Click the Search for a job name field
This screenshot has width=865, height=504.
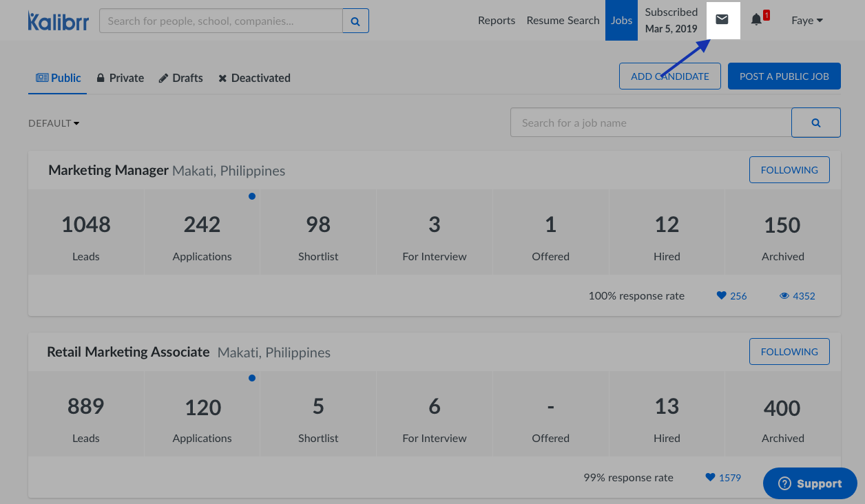[x=650, y=123]
